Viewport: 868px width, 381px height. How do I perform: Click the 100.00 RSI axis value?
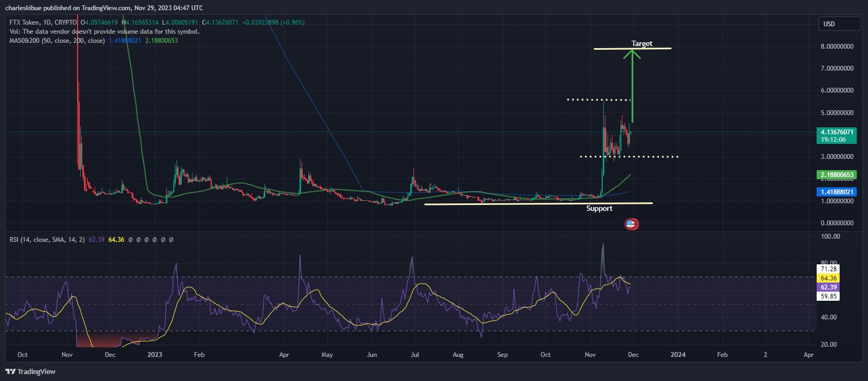[x=830, y=237]
